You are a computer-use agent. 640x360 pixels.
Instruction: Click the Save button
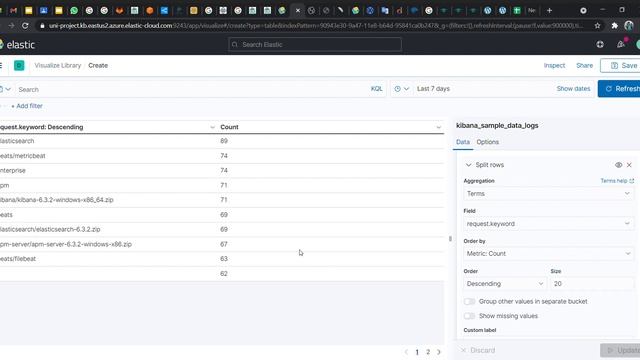pos(620,65)
